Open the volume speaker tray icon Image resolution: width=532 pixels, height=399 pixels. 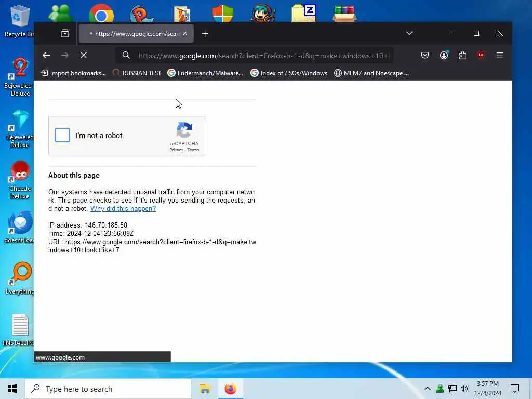pos(464,389)
